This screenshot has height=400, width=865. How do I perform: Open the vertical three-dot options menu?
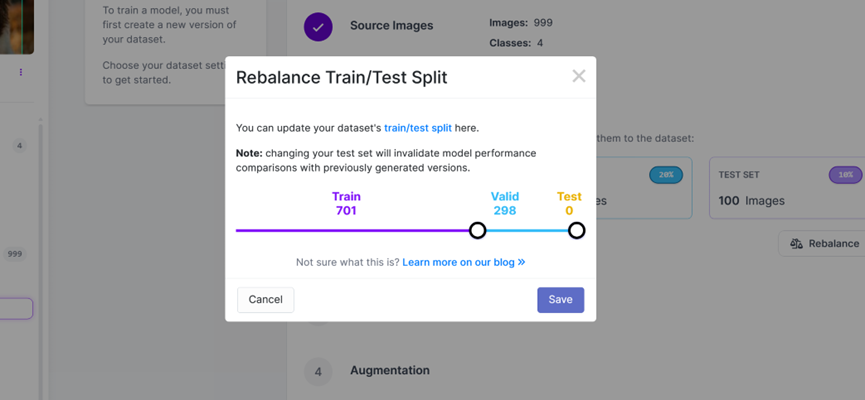coord(20,72)
